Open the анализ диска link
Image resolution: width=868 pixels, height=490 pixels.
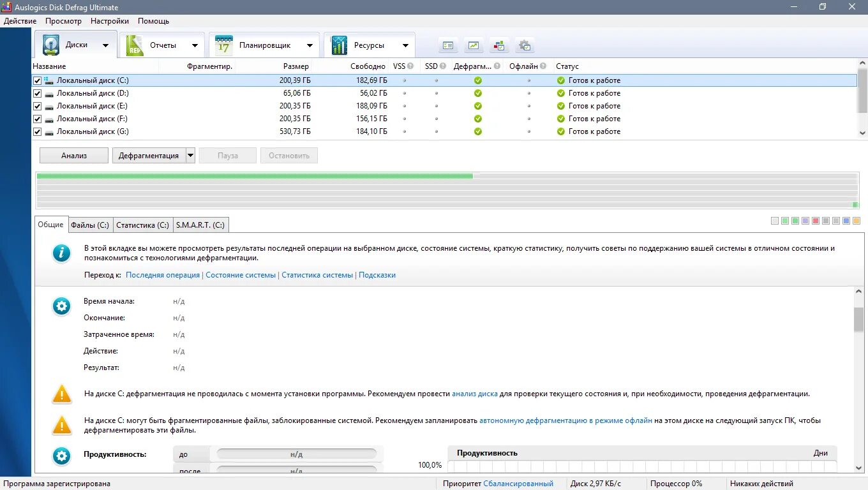click(475, 394)
